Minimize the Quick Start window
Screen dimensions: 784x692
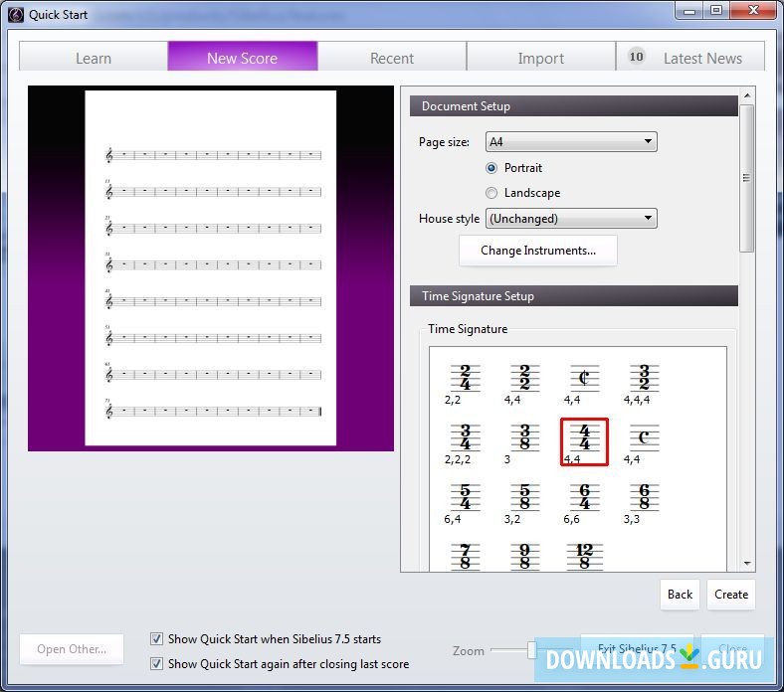click(689, 10)
